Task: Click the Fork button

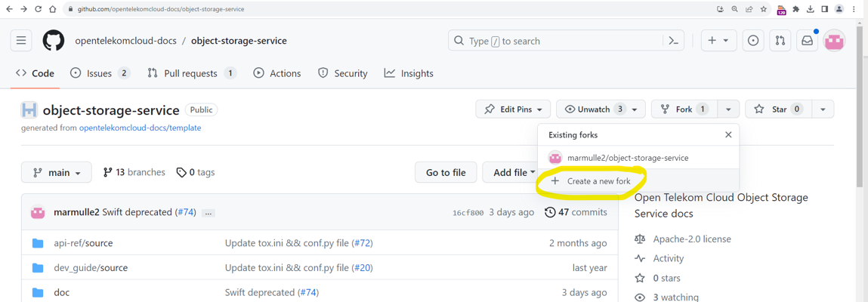Action: coord(684,109)
